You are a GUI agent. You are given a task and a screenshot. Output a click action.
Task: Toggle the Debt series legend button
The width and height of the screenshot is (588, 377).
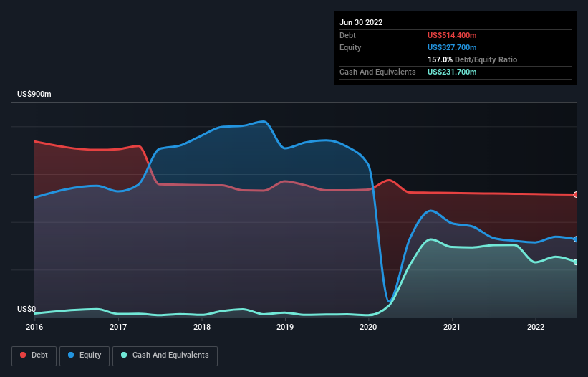[x=34, y=355]
